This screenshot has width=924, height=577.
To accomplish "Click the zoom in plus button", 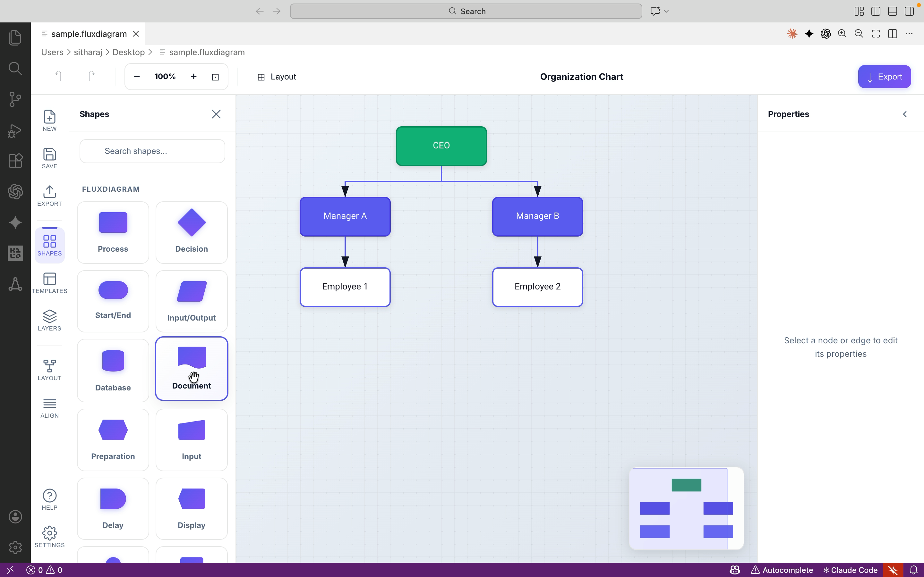I will click(193, 77).
